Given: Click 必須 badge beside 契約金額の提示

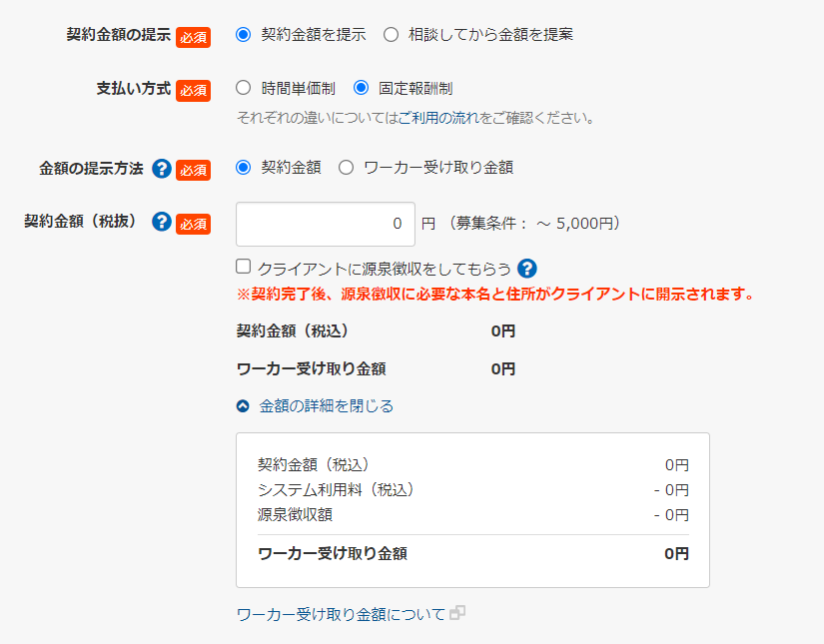Looking at the screenshot, I should 193,36.
